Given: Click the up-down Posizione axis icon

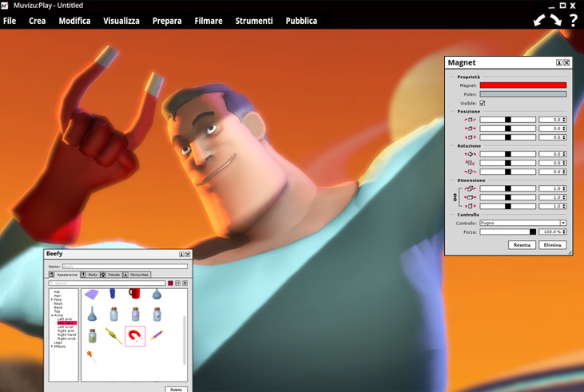Looking at the screenshot, I should 470,137.
